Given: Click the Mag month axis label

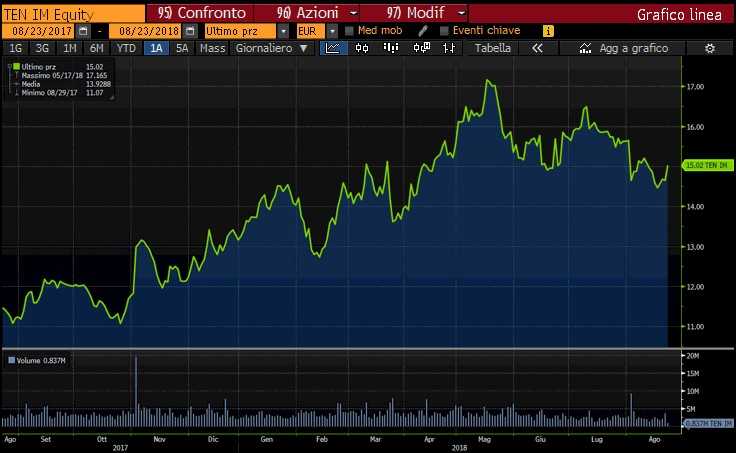Looking at the screenshot, I should tap(484, 439).
